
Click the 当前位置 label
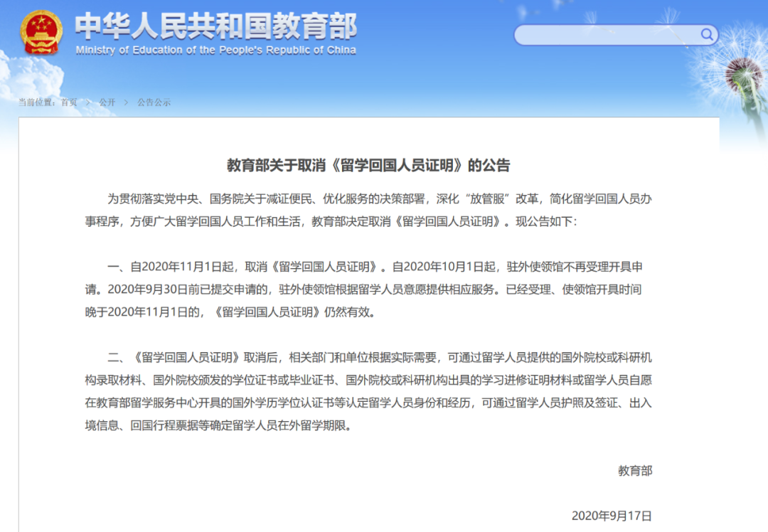point(37,102)
